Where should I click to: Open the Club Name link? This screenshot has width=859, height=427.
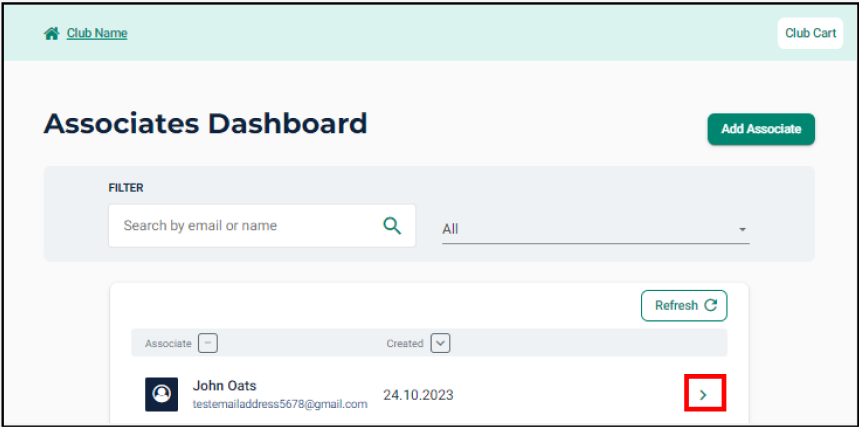pos(97,33)
